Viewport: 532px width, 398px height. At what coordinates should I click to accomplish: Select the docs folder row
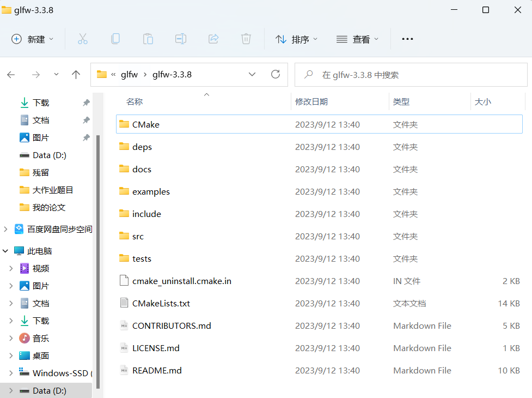319,169
